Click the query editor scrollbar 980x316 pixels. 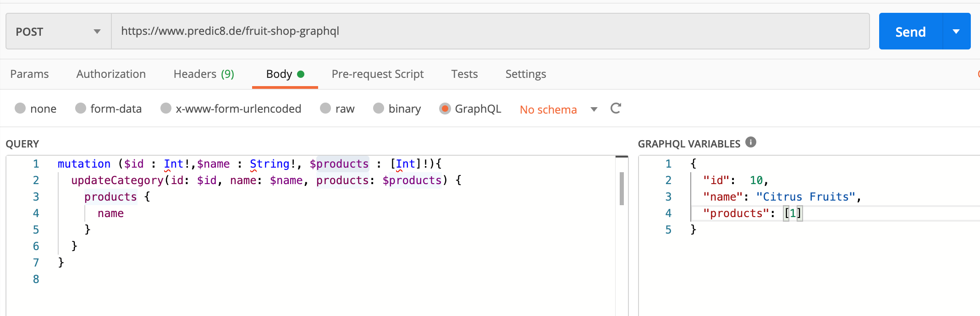[x=622, y=189]
